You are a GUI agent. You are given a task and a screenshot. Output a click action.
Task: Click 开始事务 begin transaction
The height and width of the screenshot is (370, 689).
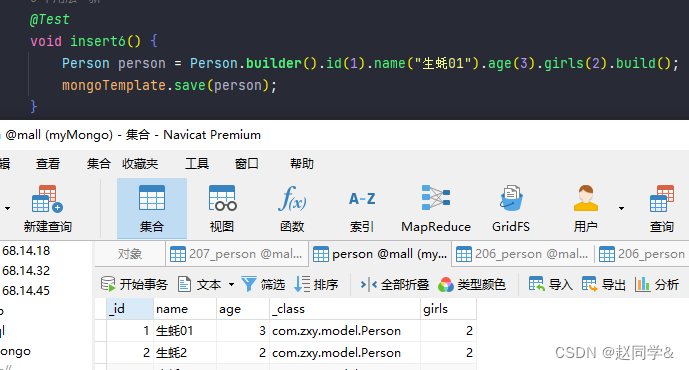pyautogui.click(x=134, y=284)
